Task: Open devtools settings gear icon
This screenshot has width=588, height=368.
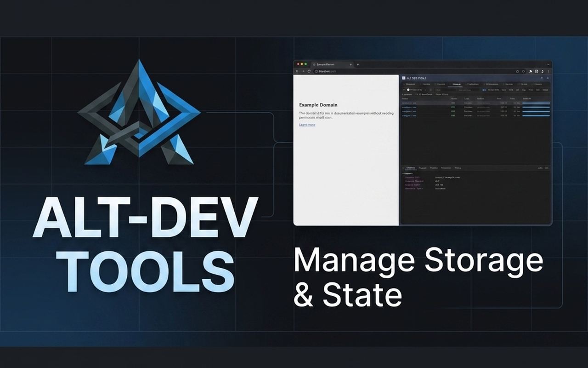Action: coord(548,78)
